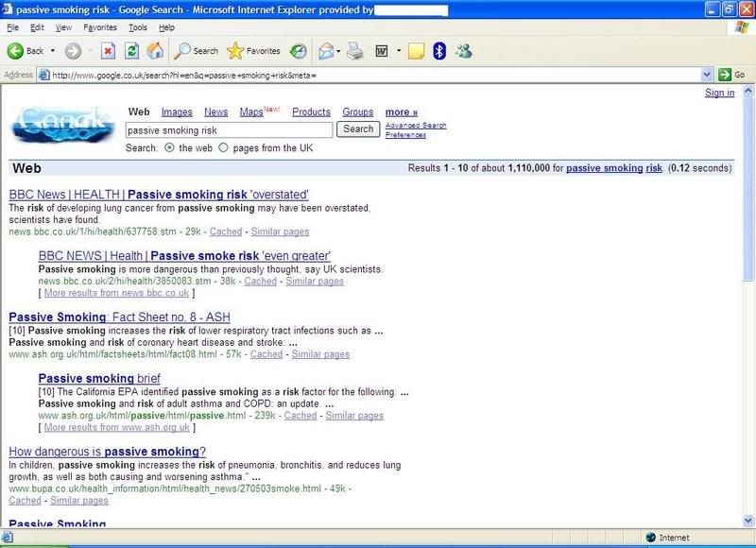Viewport: 756px width, 548px height.
Task: Click the vertical scrollbar thumb
Action: (x=748, y=189)
